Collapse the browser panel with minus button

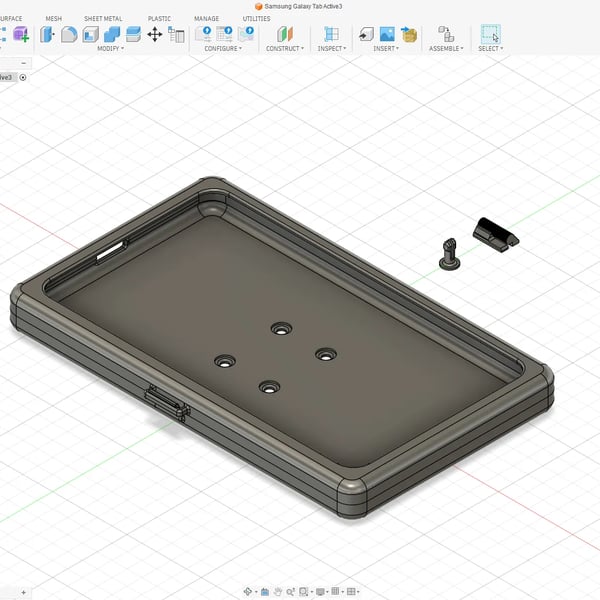24,63
